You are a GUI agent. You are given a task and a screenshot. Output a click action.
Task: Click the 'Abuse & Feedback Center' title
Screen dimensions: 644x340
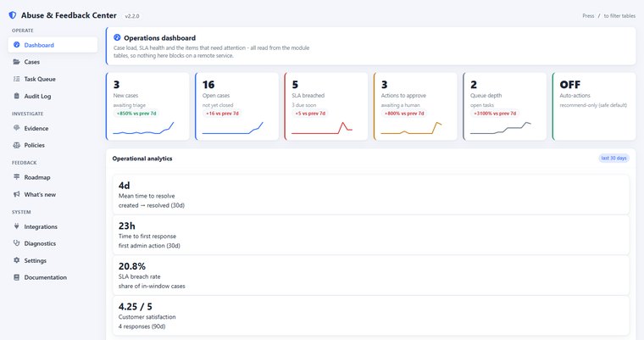(x=69, y=15)
